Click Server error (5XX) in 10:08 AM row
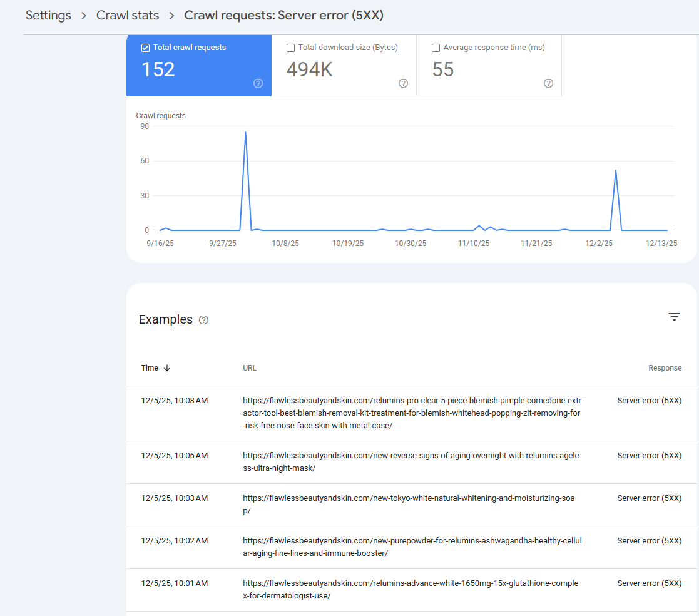 [649, 401]
